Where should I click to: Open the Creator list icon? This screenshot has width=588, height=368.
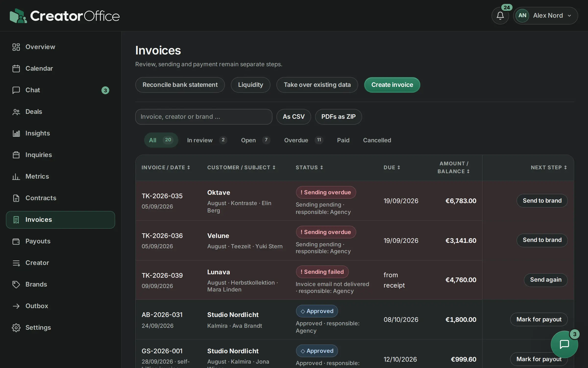click(16, 263)
